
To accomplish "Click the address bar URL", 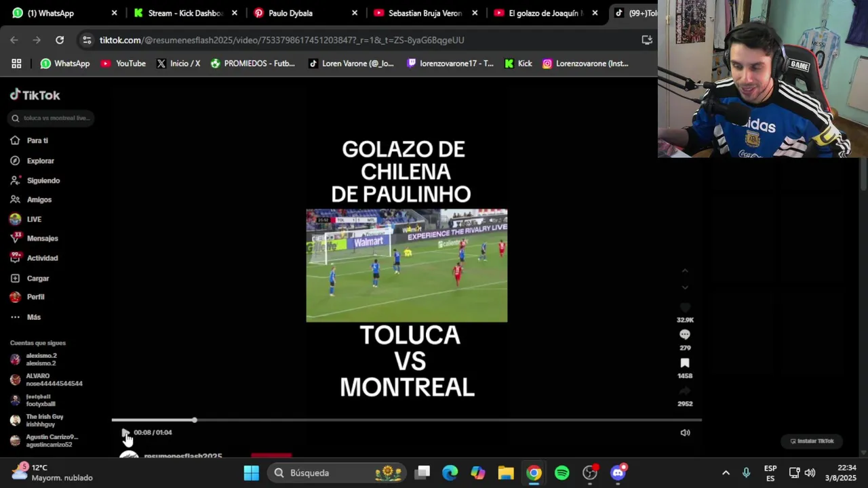I will tap(281, 40).
